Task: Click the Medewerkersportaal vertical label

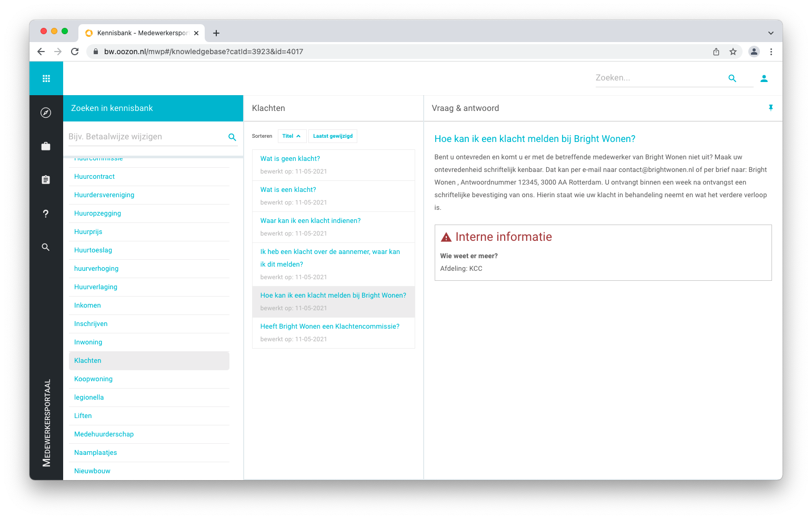Action: tap(47, 423)
